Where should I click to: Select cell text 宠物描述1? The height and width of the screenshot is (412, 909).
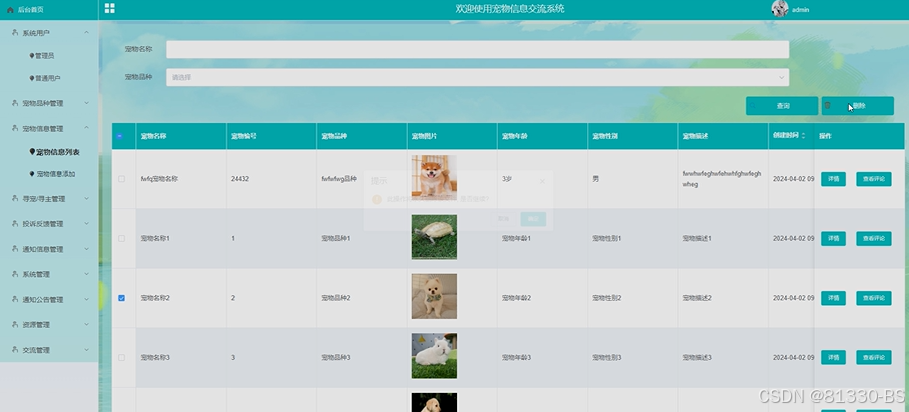pyautogui.click(x=697, y=239)
